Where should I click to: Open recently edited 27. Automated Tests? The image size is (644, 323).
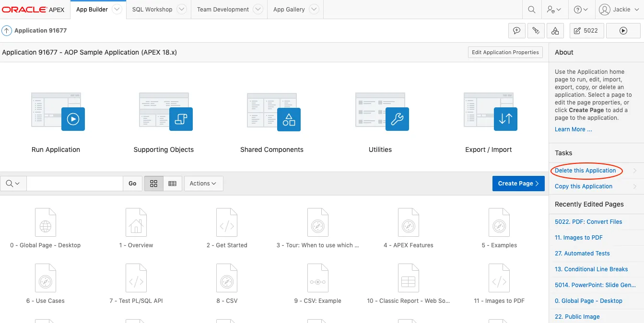[582, 254]
